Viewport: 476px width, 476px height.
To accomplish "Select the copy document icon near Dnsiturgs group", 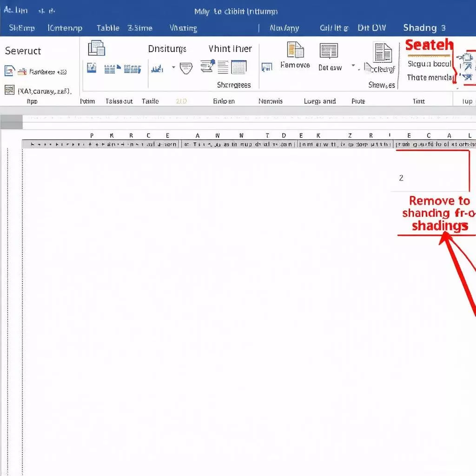I will click(96, 49).
